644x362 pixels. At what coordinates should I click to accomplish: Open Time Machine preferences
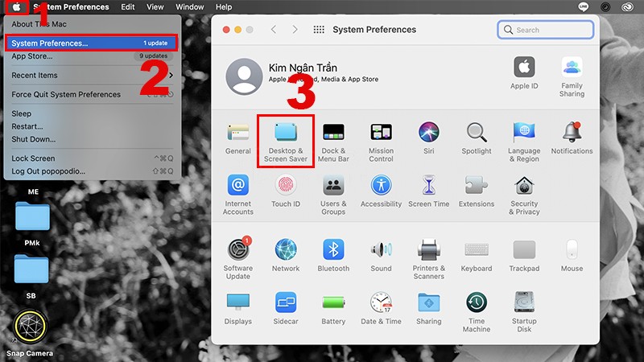pos(477,311)
